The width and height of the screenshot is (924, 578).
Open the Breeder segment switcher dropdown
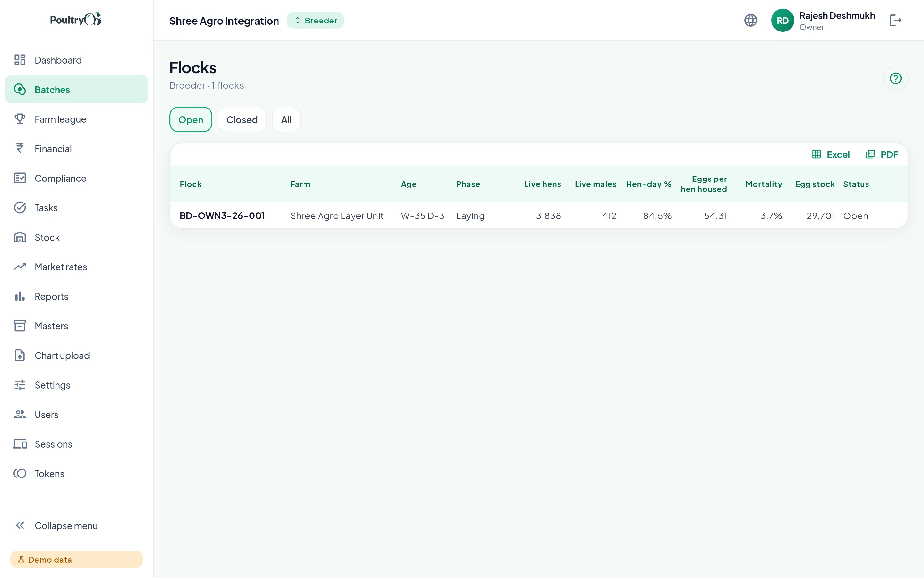(315, 20)
